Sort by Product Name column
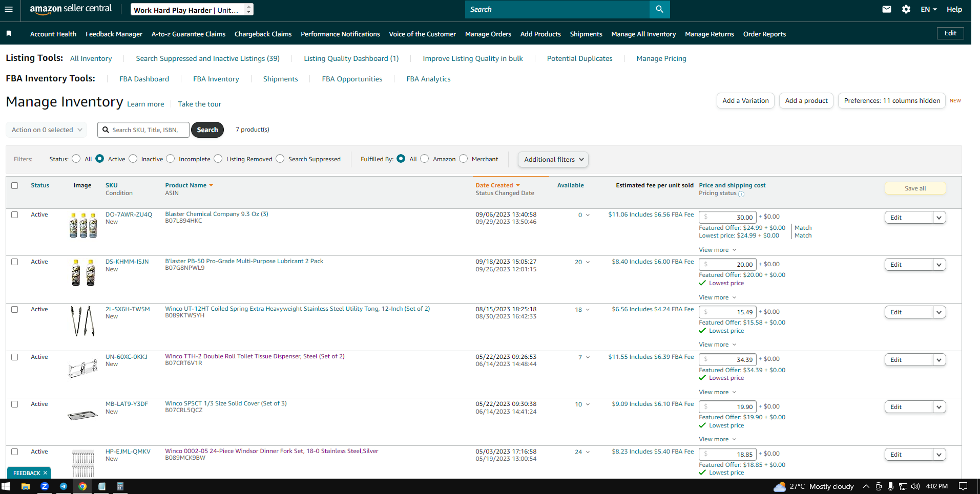 click(189, 185)
